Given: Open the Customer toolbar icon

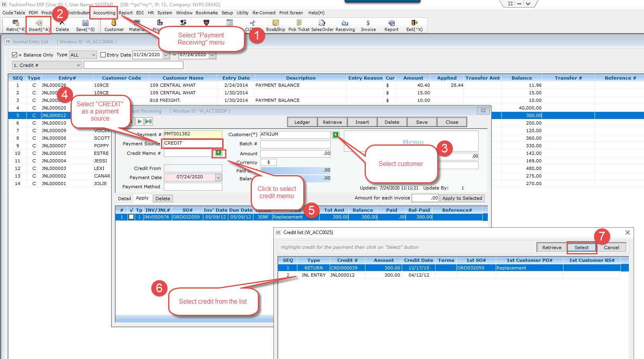Looking at the screenshot, I should pyautogui.click(x=114, y=25).
